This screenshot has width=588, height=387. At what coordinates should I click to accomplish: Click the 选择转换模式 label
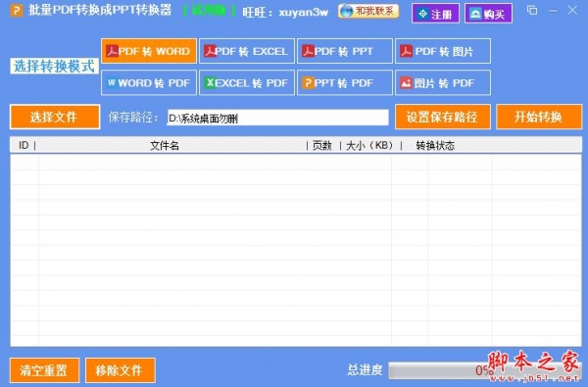point(55,67)
